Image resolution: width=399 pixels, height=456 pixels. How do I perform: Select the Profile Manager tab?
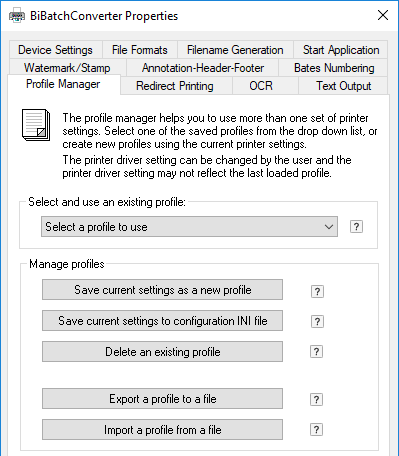63,84
